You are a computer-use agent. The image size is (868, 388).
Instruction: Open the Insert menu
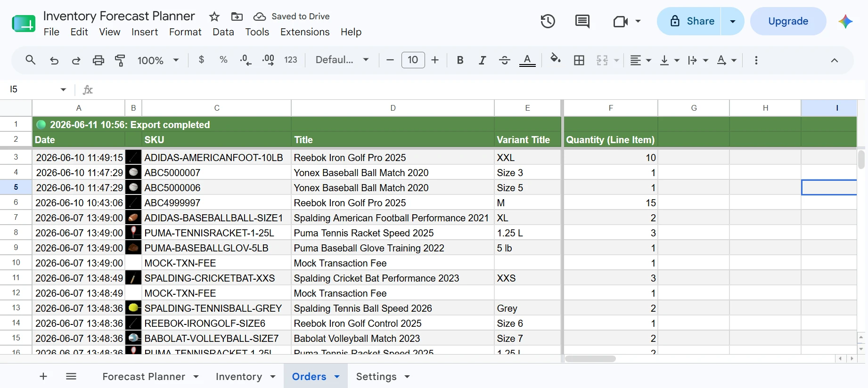tap(145, 32)
